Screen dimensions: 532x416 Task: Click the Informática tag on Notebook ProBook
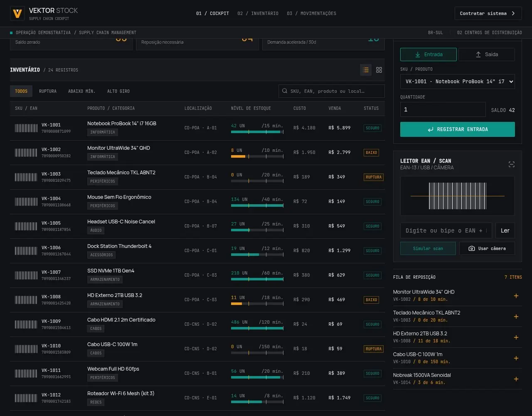pyautogui.click(x=103, y=132)
